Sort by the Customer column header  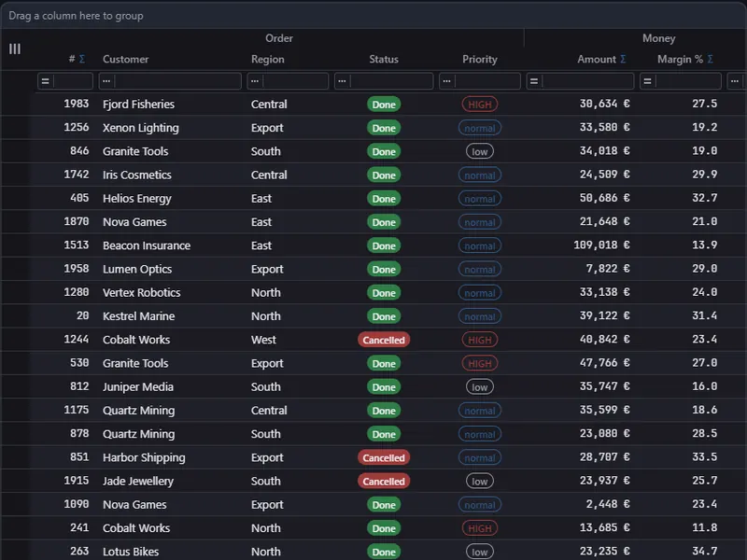pyautogui.click(x=126, y=59)
